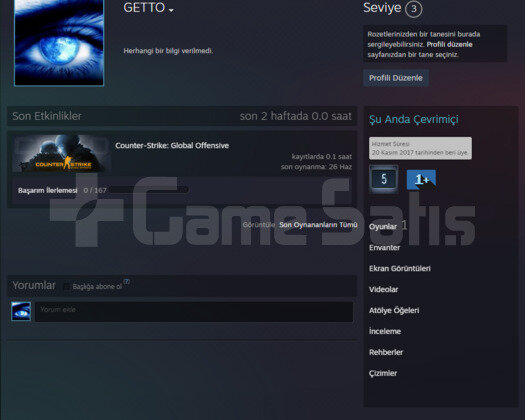
Task: Open the İnceleme link
Action: tap(385, 331)
